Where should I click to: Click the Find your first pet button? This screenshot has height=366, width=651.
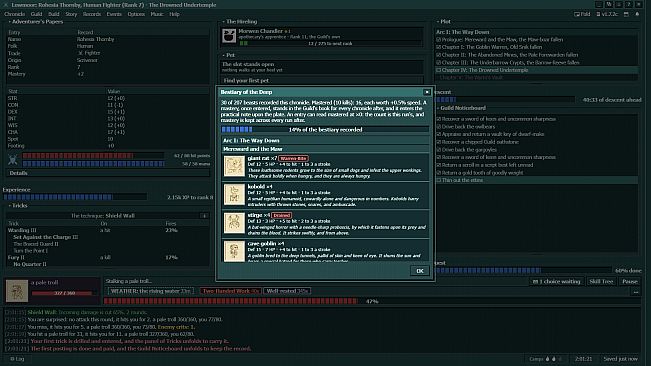pos(322,81)
